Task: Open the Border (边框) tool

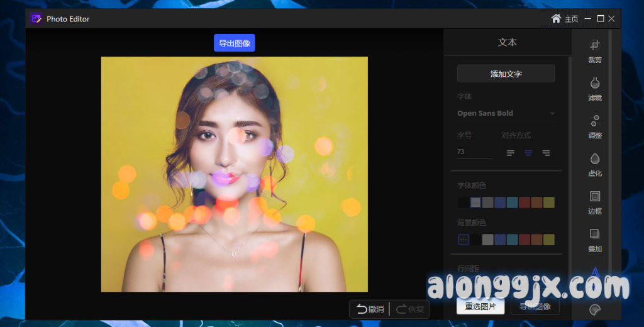Action: [x=594, y=202]
